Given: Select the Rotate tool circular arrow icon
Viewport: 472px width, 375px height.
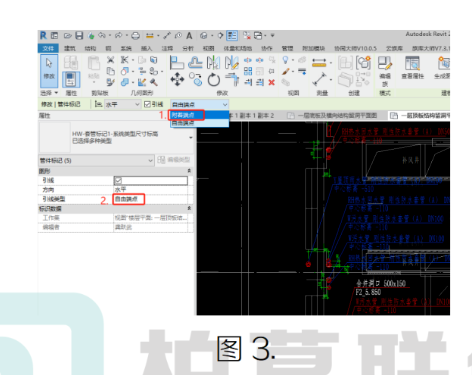Looking at the screenshot, I should click(213, 80).
